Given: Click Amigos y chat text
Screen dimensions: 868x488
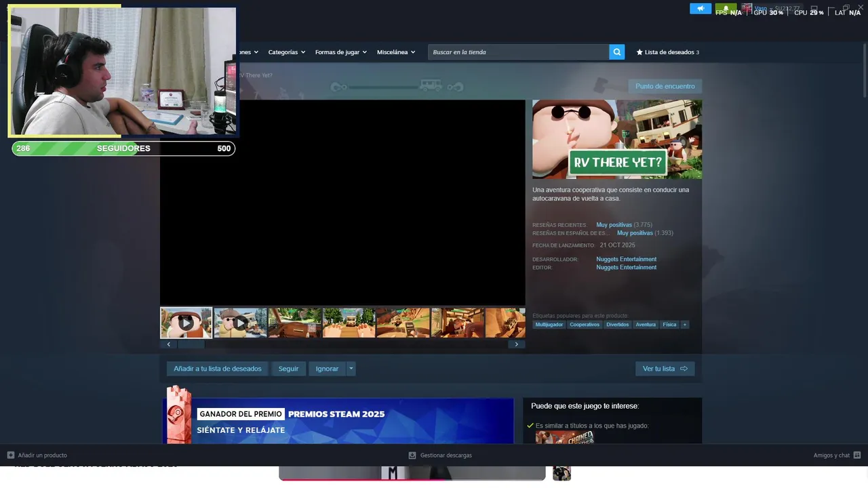Looking at the screenshot, I should click(831, 455).
